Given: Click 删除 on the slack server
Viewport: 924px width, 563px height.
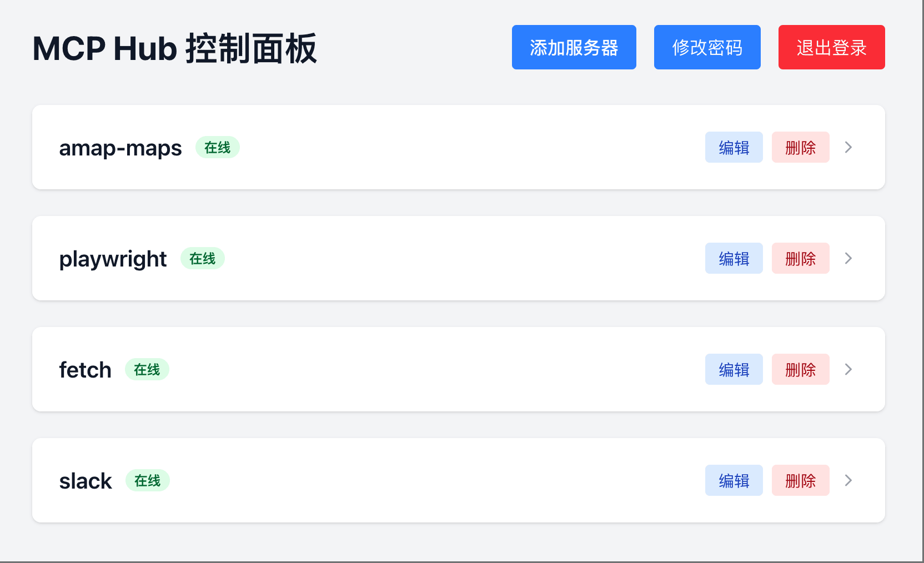Looking at the screenshot, I should click(800, 480).
